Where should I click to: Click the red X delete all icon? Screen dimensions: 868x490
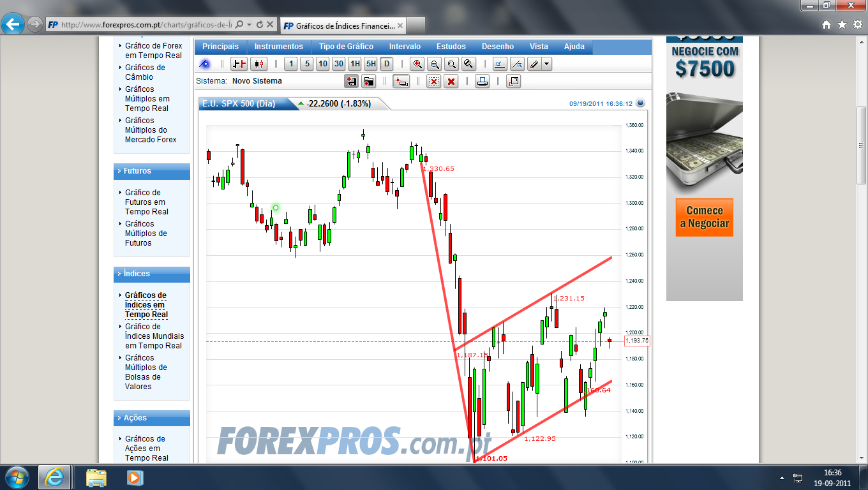tap(451, 81)
